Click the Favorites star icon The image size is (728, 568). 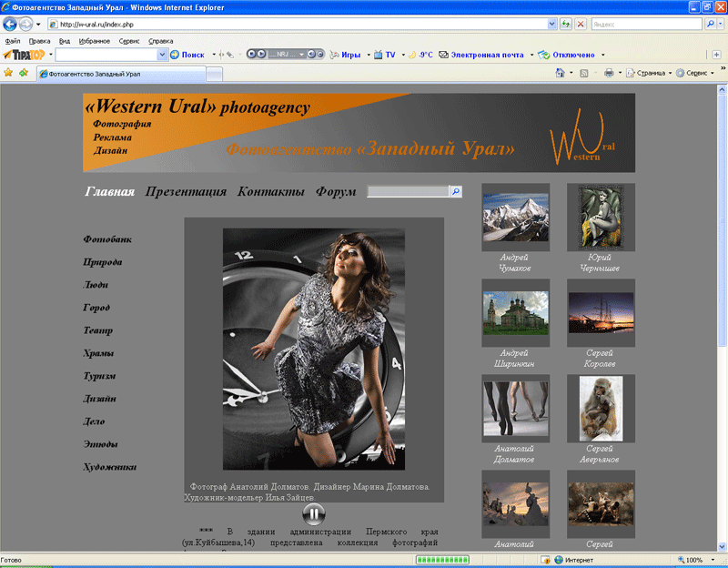click(x=8, y=73)
